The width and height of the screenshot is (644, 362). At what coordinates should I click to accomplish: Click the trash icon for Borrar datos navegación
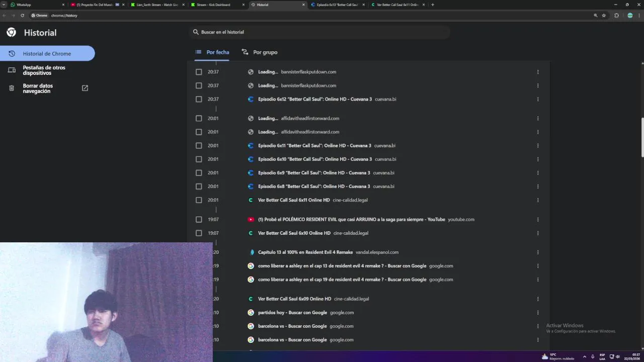pyautogui.click(x=12, y=88)
